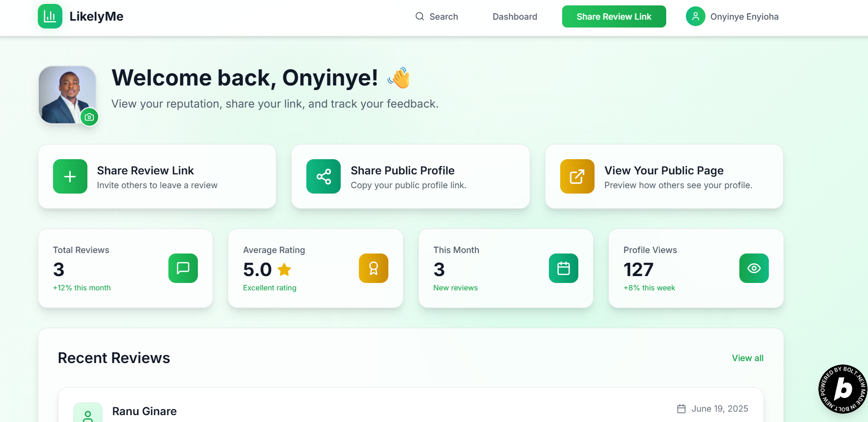868x422 pixels.
Task: Click the search magnifier icon in the header
Action: (x=420, y=16)
